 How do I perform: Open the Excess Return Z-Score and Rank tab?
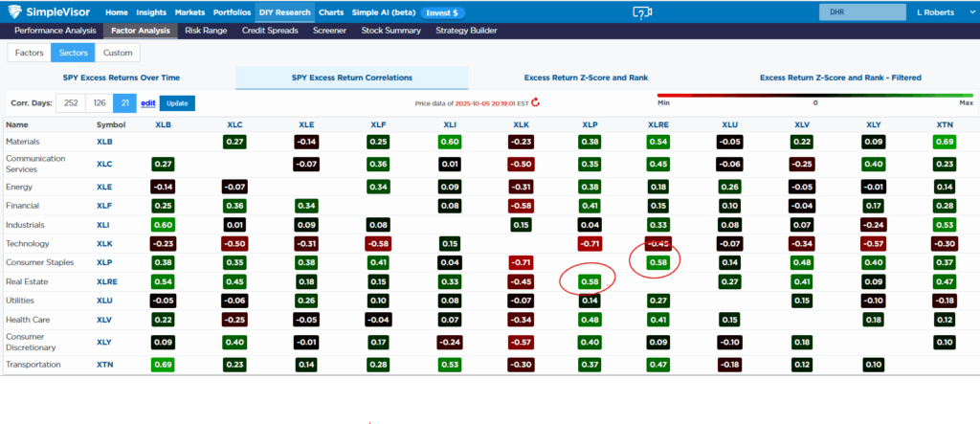tap(586, 78)
